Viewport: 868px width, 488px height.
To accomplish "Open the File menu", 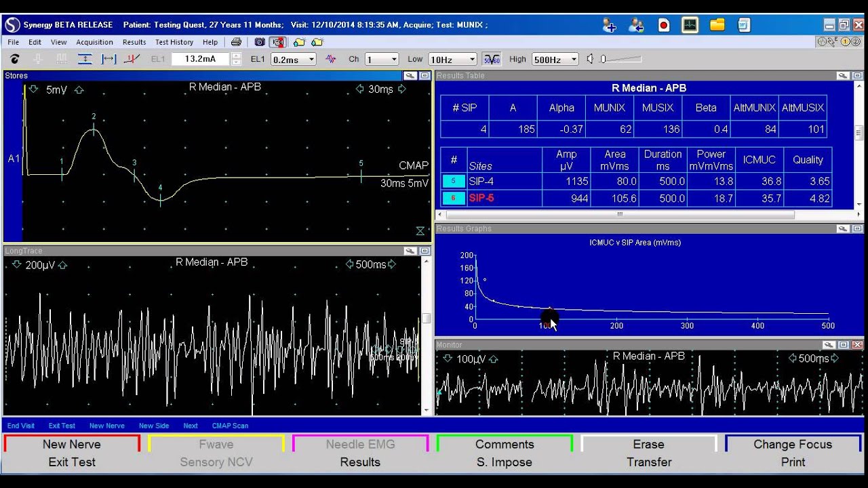I will 14,42.
